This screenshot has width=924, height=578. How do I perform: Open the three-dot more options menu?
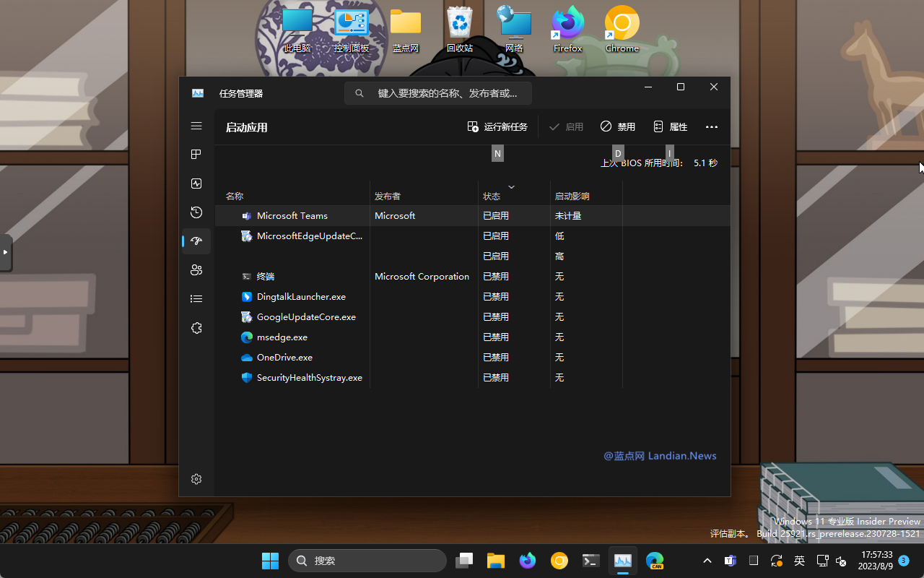click(x=712, y=127)
